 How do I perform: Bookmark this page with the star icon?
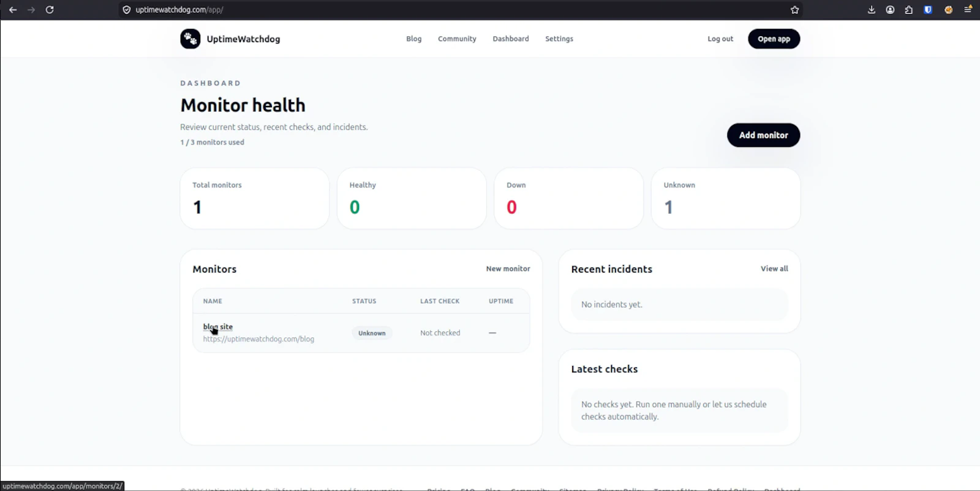(x=794, y=10)
